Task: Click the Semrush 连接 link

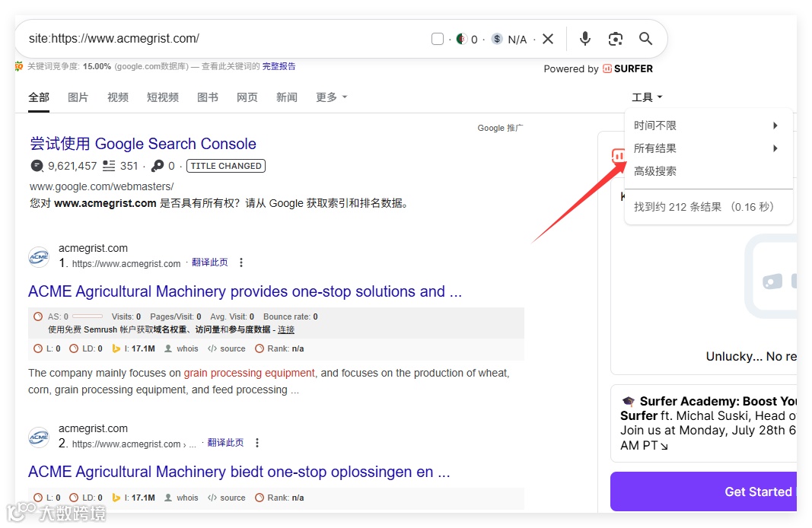Action: 286,329
